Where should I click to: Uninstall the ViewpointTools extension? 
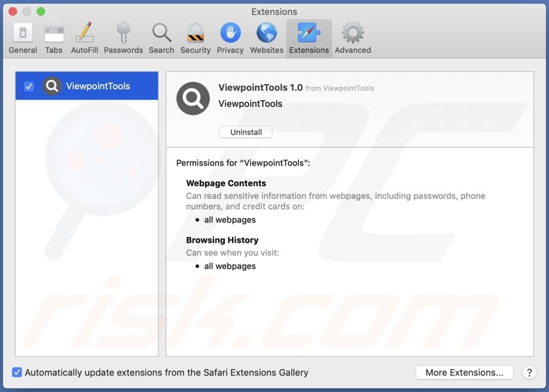click(x=246, y=132)
